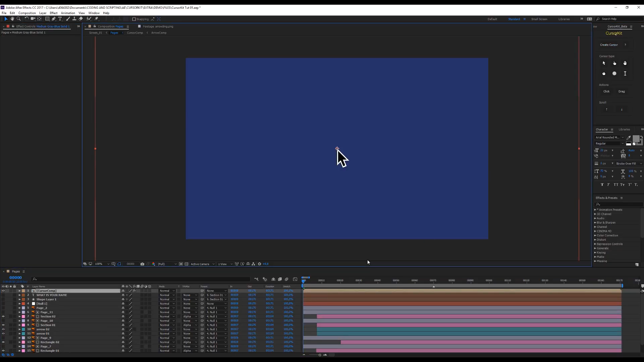644x362 pixels.
Task: Open the Layer menu
Action: (43, 13)
